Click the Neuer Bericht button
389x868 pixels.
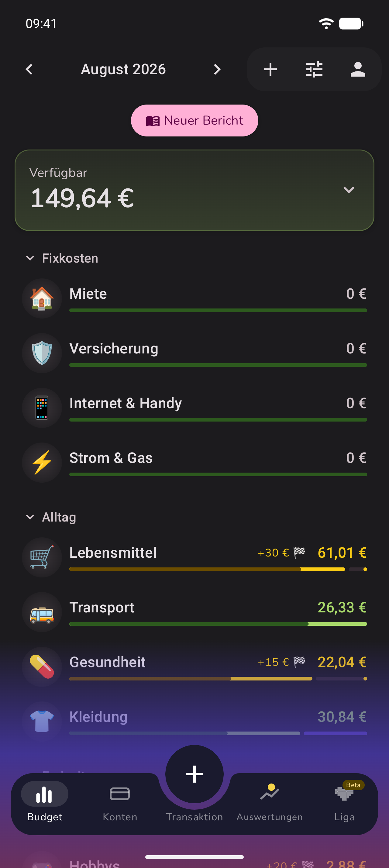pyautogui.click(x=194, y=120)
